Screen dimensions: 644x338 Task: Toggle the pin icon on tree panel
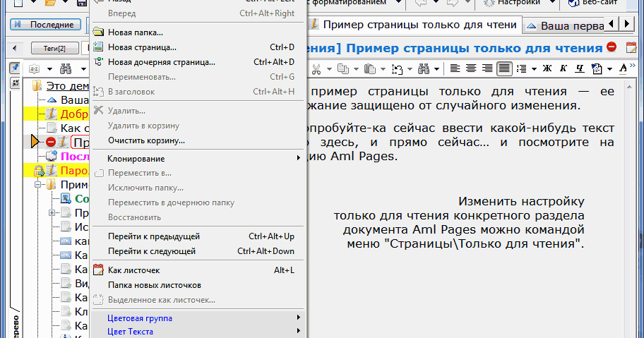click(x=14, y=68)
